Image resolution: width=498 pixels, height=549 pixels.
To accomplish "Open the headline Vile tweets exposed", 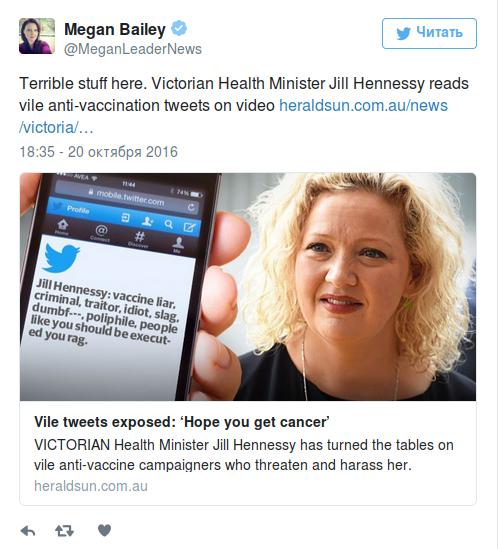I will point(182,422).
